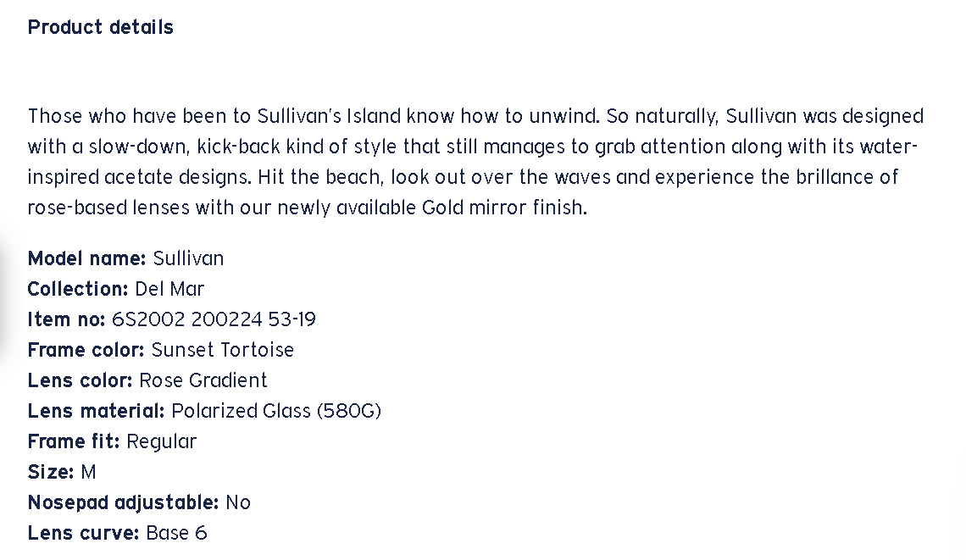Click the Lens curve label
Viewport: 966px width, 560px height.
[x=83, y=533]
